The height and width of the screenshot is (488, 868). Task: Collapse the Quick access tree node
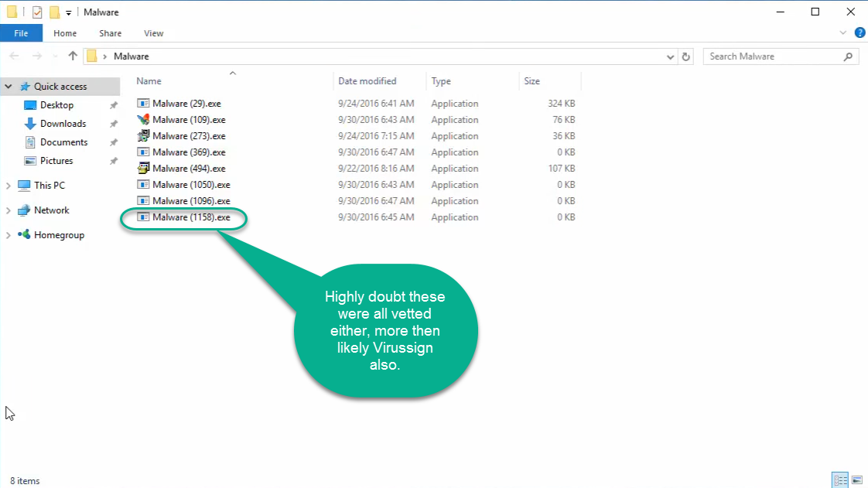tap(9, 87)
